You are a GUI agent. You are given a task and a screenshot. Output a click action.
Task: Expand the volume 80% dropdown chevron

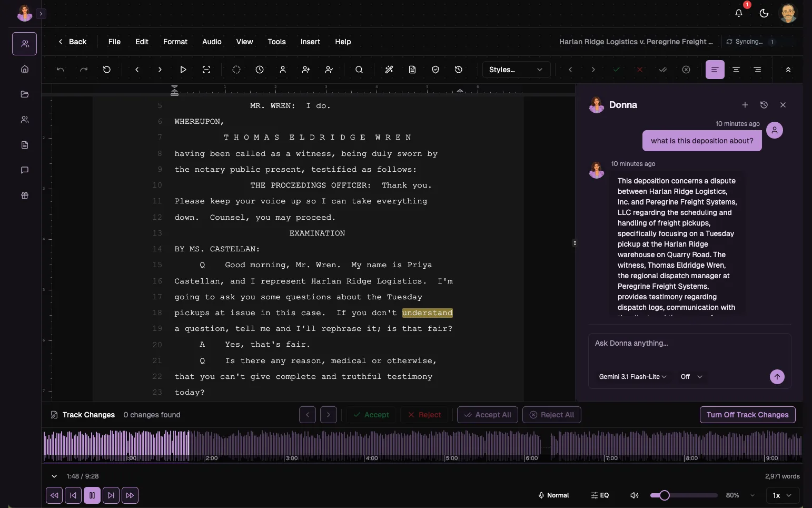[752, 495]
